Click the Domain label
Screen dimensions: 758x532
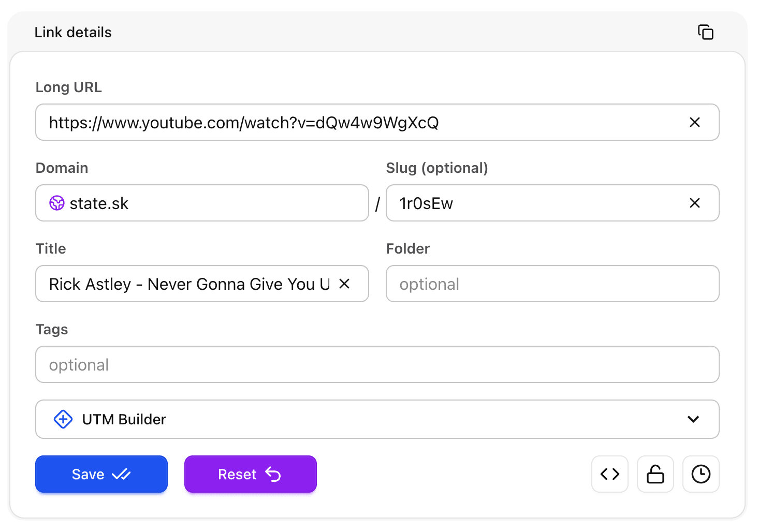(62, 168)
